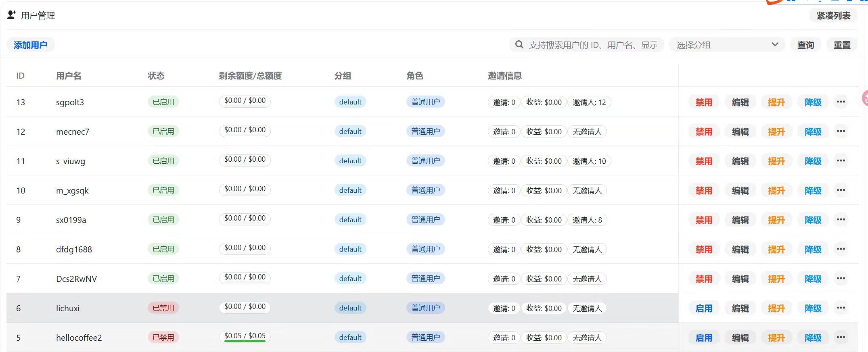Open more actions for user sx0199a
868x352 pixels.
pos(841,220)
